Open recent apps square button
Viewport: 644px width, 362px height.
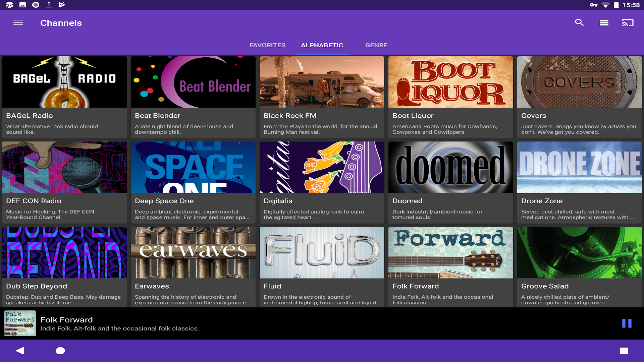tap(624, 351)
